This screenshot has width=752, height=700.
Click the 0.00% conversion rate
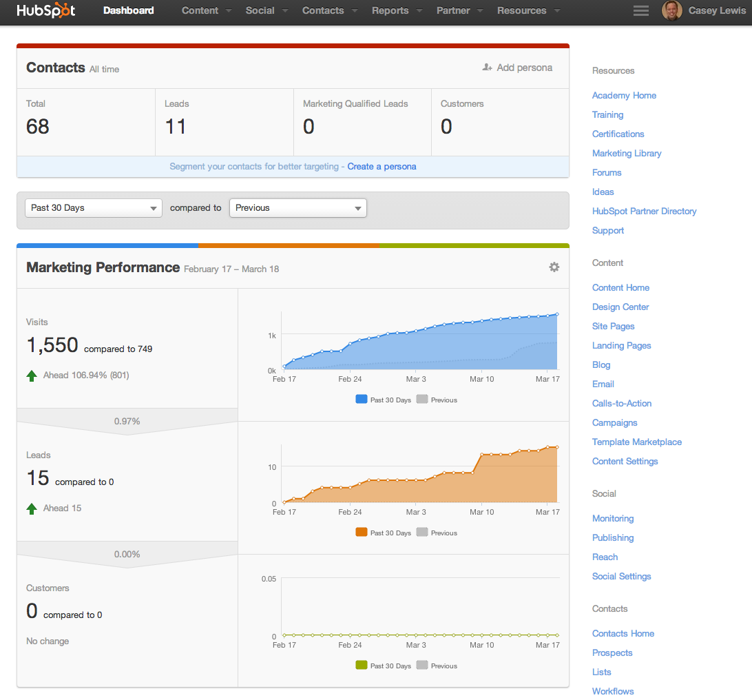coord(127,554)
